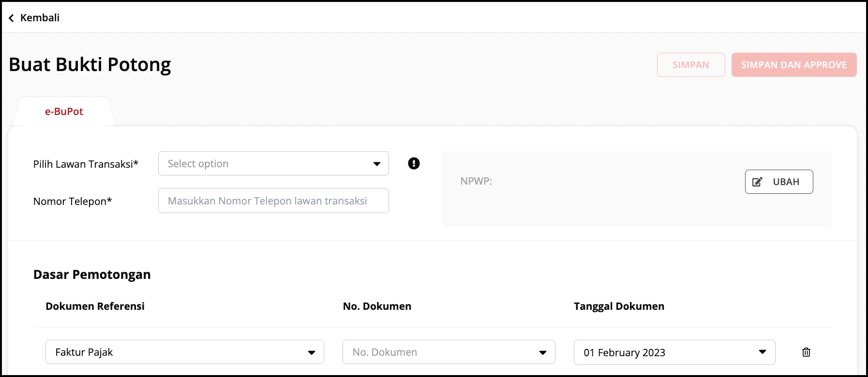Delete the row with the trash icon

point(806,352)
